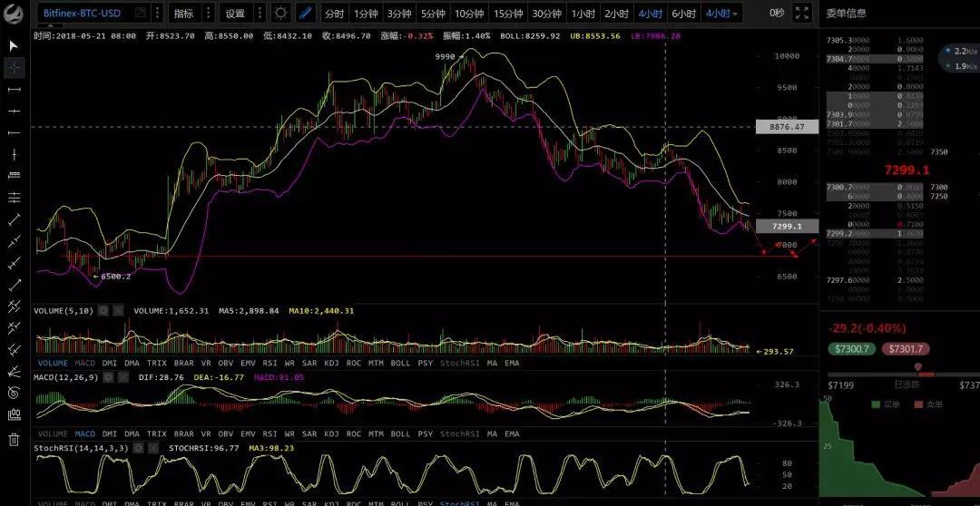The image size is (980, 506).
Task: Select the vertical line drawing tool
Action: [14, 154]
